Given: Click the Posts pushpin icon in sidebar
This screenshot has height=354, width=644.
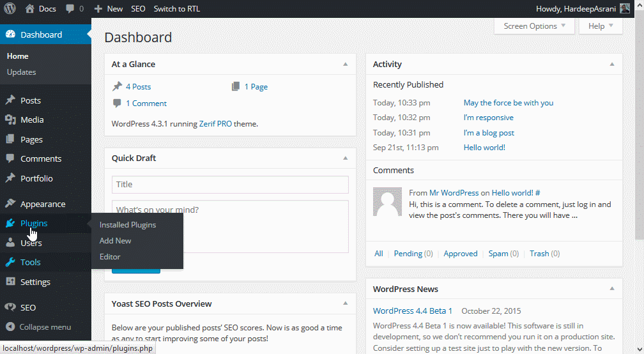Looking at the screenshot, I should 10,100.
